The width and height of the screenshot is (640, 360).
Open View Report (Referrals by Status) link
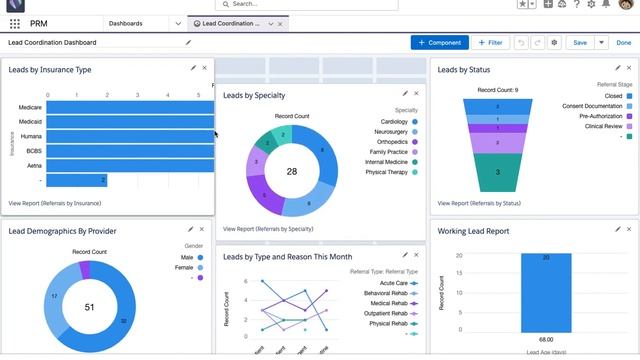click(479, 203)
